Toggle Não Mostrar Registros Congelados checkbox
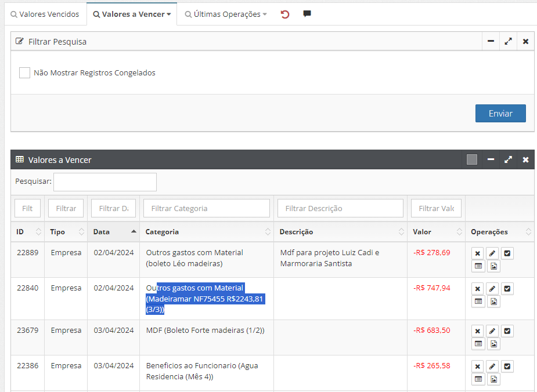The height and width of the screenshot is (392, 537). click(24, 72)
